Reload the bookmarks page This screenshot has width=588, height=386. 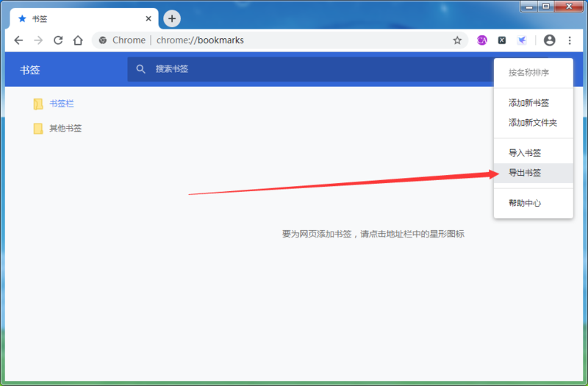(x=58, y=40)
